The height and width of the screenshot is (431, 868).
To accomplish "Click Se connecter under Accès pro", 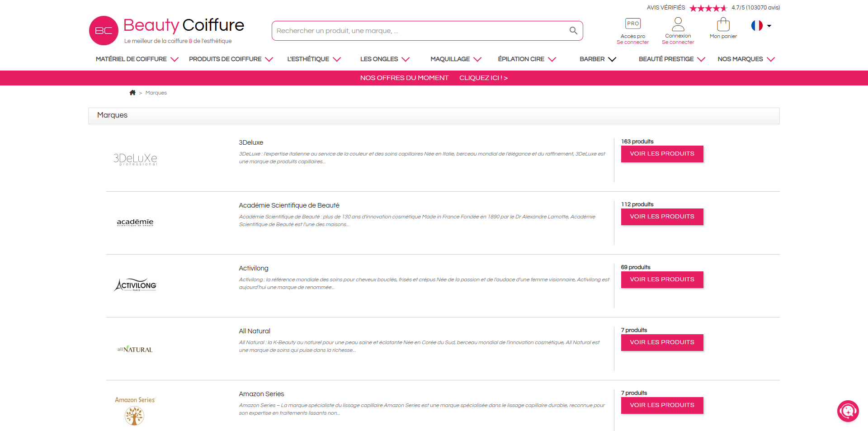I will (x=633, y=43).
